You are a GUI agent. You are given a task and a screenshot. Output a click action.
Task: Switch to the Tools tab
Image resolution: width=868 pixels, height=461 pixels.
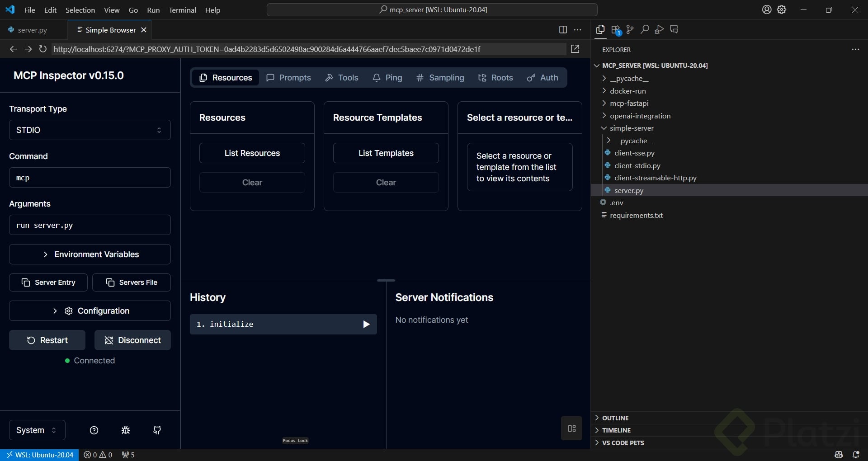[x=342, y=78]
